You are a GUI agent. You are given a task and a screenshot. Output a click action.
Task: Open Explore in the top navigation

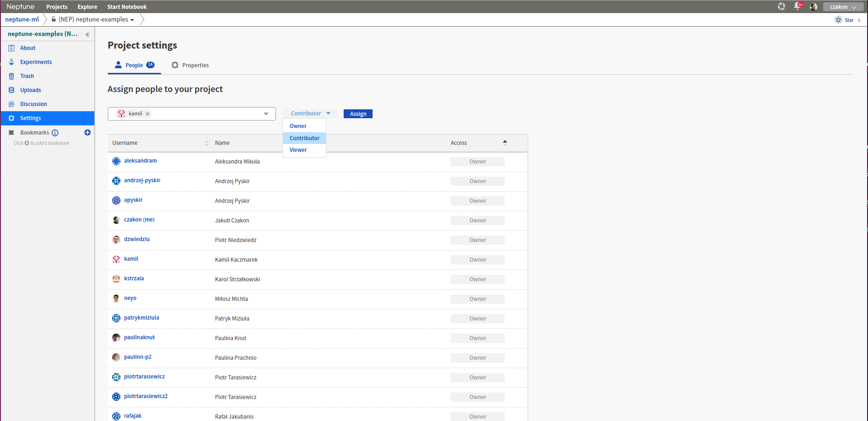(87, 7)
